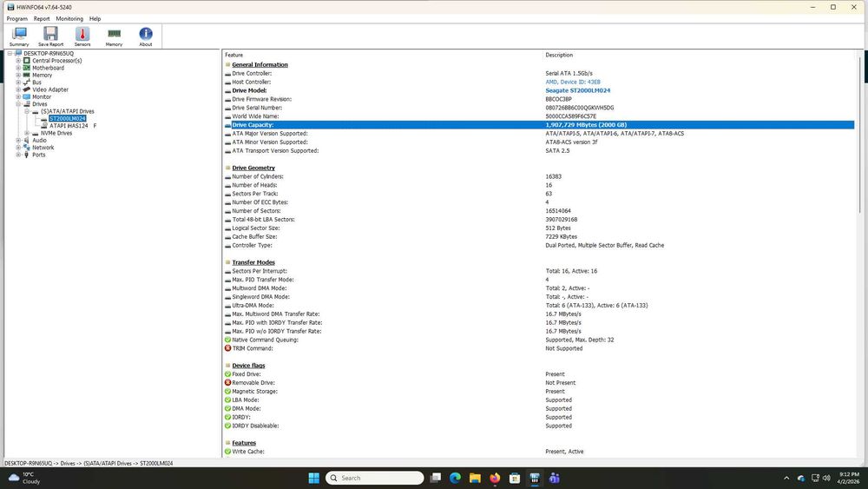Open the Program menu

[x=16, y=18]
